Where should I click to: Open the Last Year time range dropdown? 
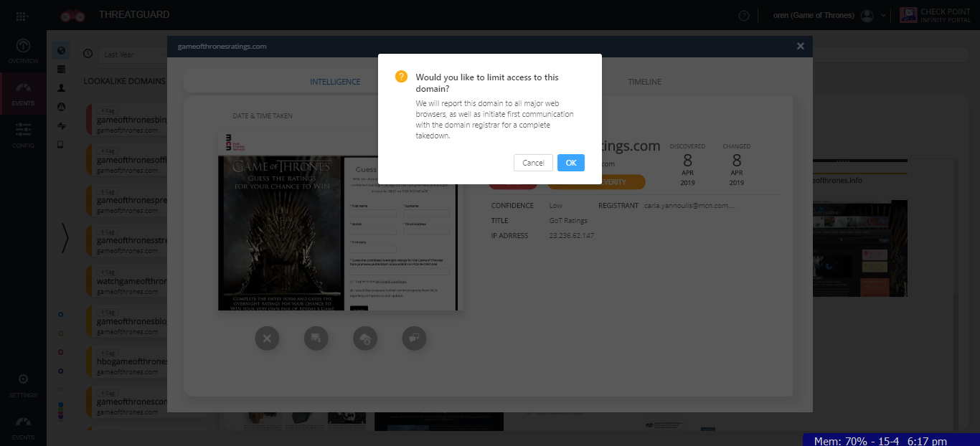[x=134, y=54]
